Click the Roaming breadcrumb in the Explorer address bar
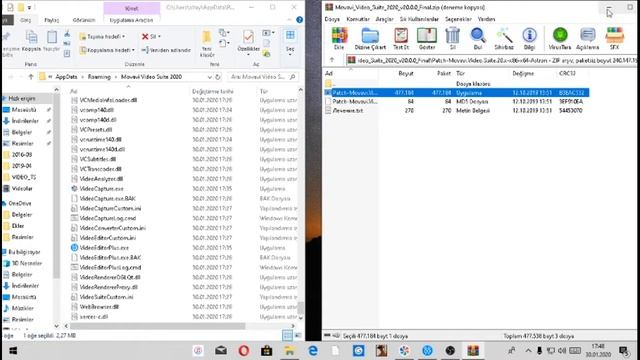The height and width of the screenshot is (360, 640). click(99, 77)
